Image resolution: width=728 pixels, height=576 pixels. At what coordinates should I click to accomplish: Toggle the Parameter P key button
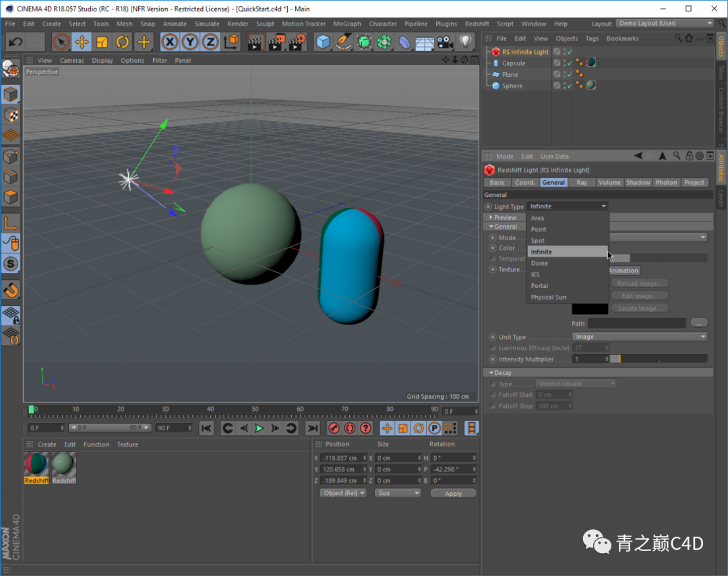click(x=434, y=428)
